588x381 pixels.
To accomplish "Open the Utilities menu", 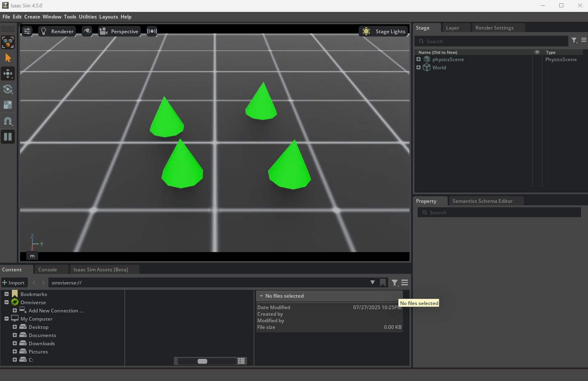I will click(x=88, y=17).
